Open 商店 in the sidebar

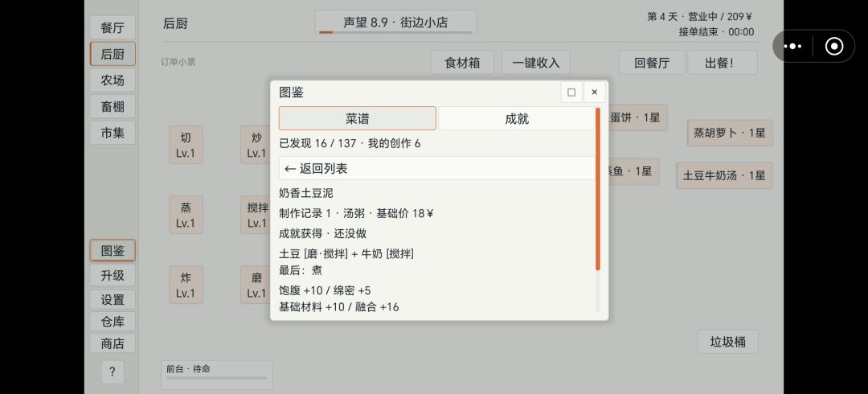point(113,343)
